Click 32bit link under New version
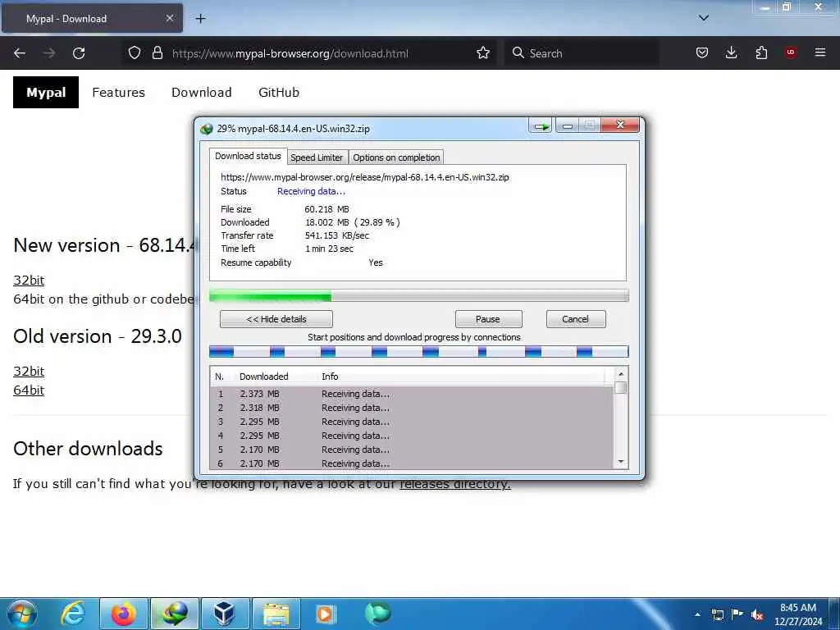The height and width of the screenshot is (630, 840). click(x=29, y=281)
